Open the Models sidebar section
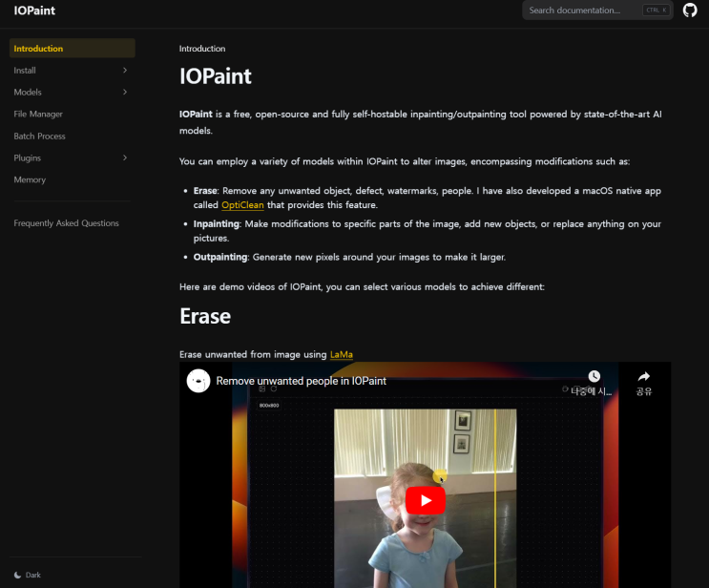The image size is (709, 588). 73,93
